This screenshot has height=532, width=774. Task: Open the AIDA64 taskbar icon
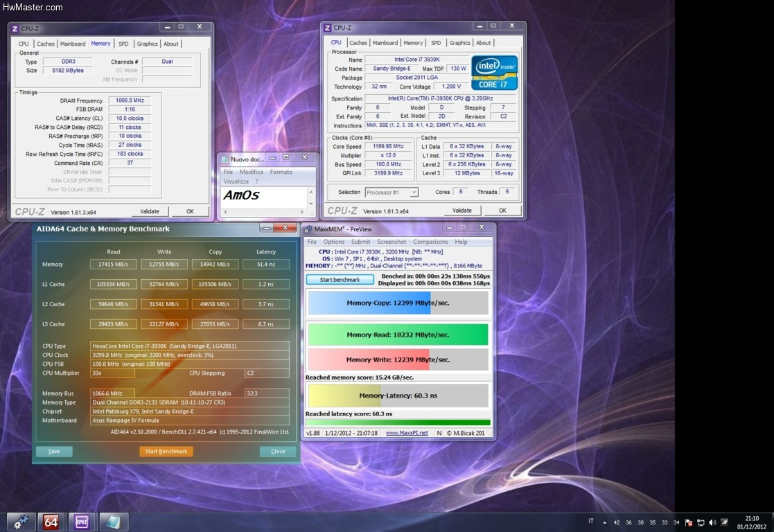pyautogui.click(x=51, y=522)
